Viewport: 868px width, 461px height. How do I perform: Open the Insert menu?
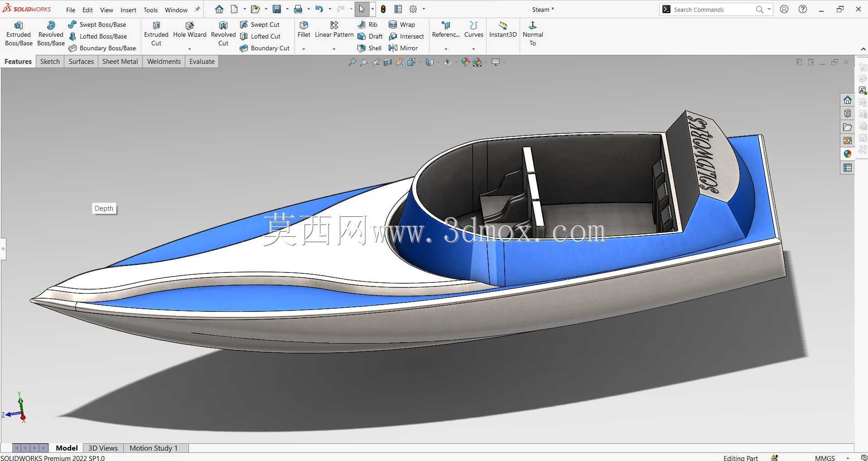tap(128, 10)
